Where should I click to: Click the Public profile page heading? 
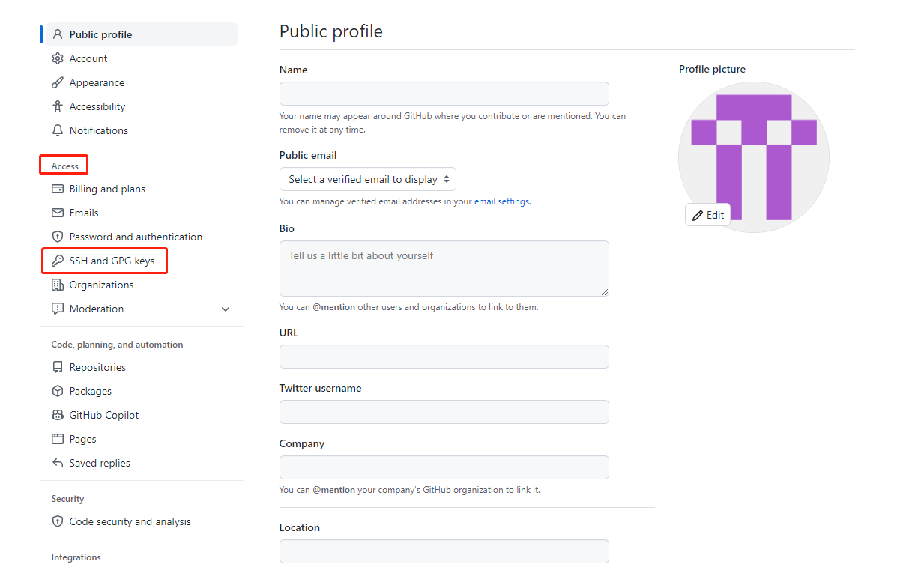coord(331,31)
